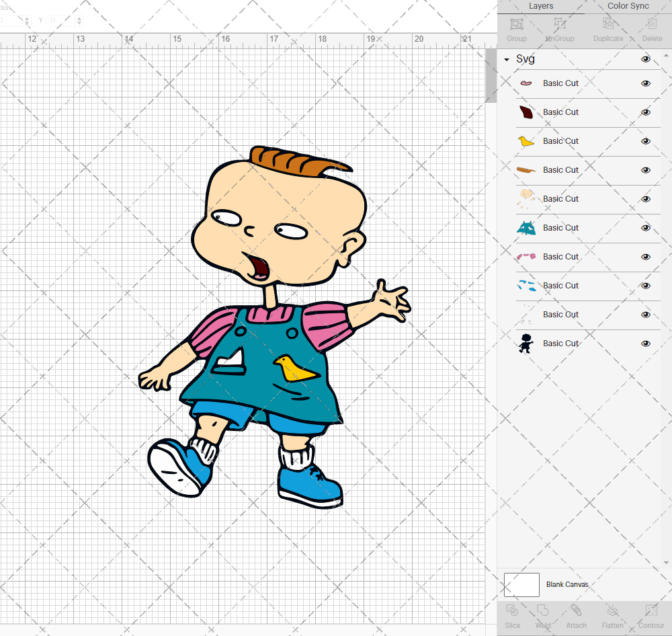Click the Blank Canvas color swatch
The width and height of the screenshot is (672, 636).
(521, 584)
